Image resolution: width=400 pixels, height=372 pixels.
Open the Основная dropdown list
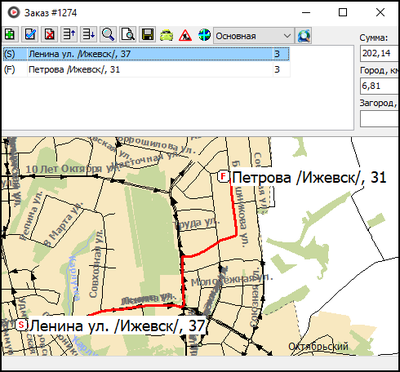253,36
